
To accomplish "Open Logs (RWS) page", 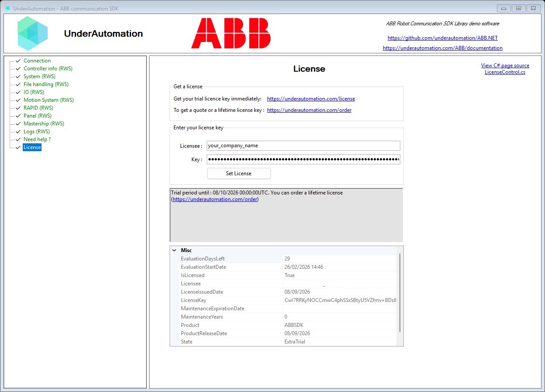I will [x=37, y=132].
